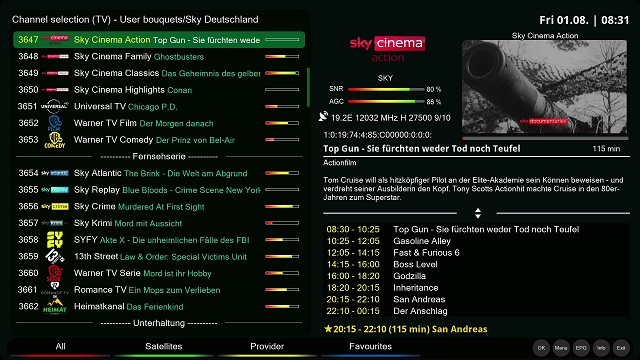Click the live preview of Sky Cinema Action
This screenshot has height=360, width=640.
tap(544, 87)
